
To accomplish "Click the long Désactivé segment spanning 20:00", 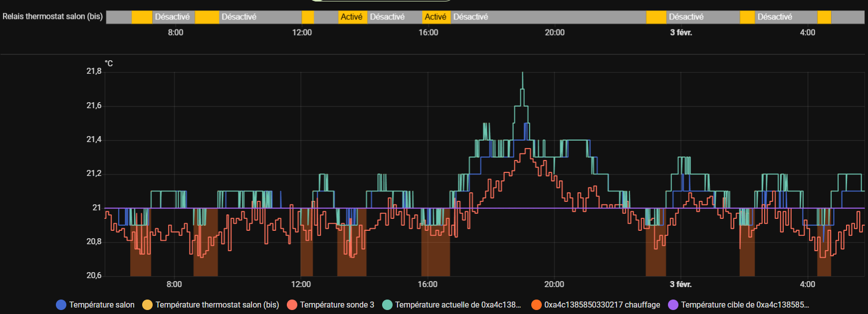I will (x=549, y=17).
